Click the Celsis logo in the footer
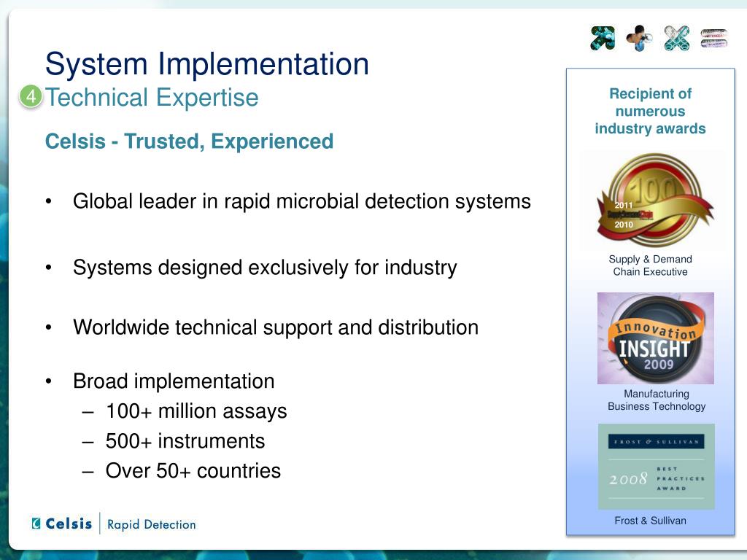This screenshot has width=747, height=560. pyautogui.click(x=62, y=524)
